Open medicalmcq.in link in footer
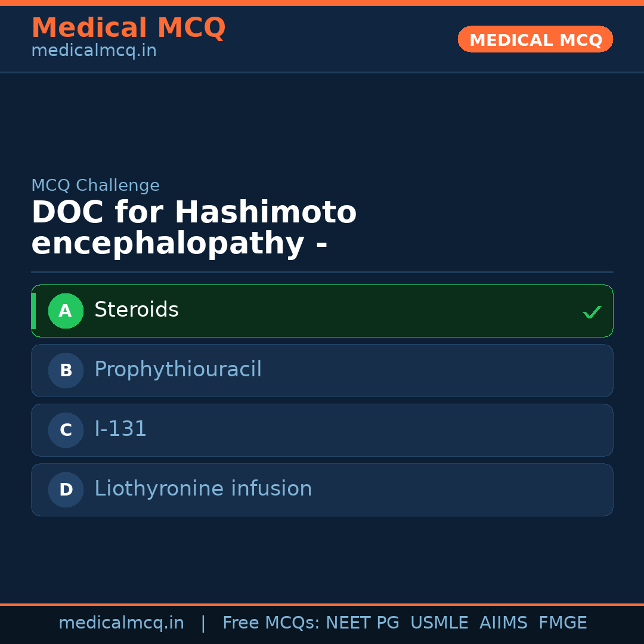Image resolution: width=644 pixels, height=644 pixels. (x=122, y=623)
